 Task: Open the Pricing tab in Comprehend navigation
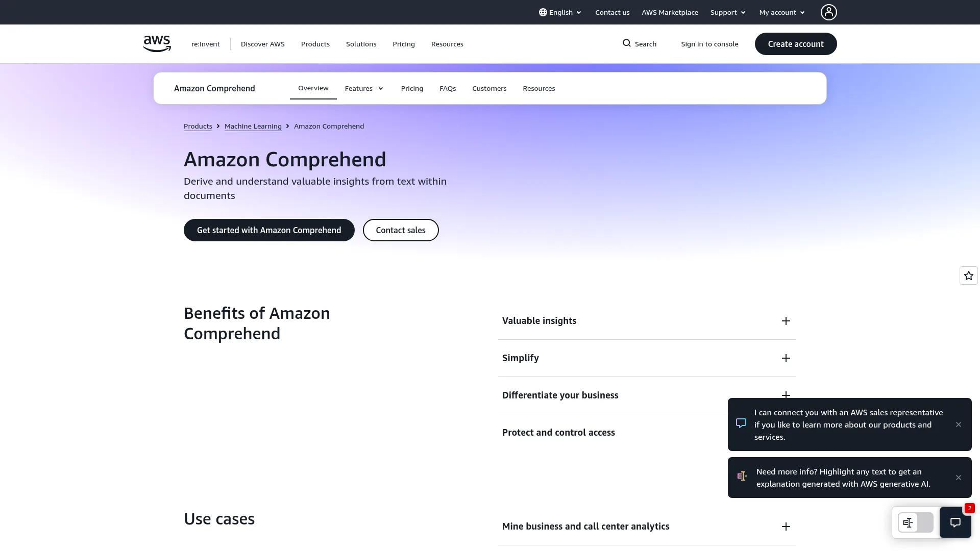point(412,88)
